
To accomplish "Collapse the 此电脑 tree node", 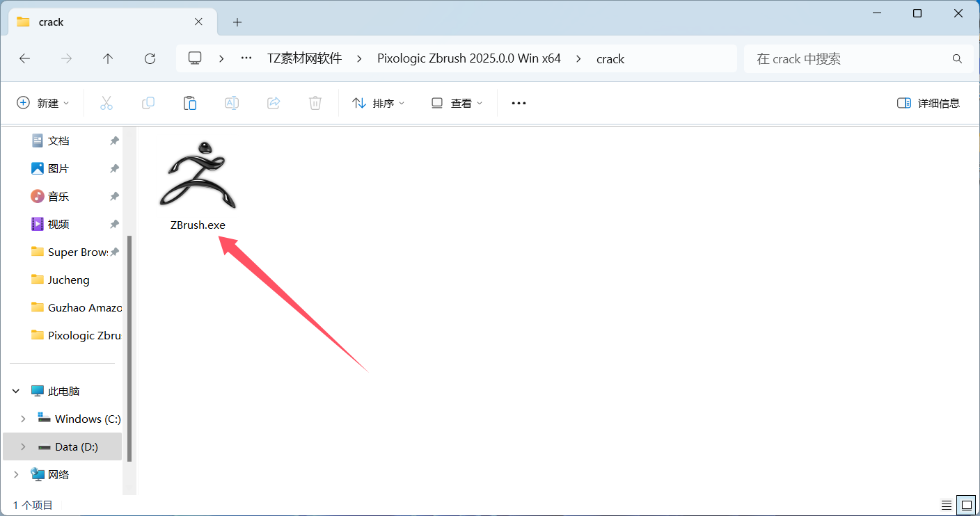I will click(x=16, y=392).
